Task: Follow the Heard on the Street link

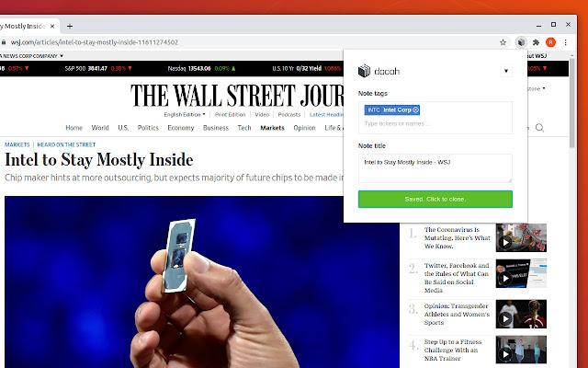Action: click(66, 144)
